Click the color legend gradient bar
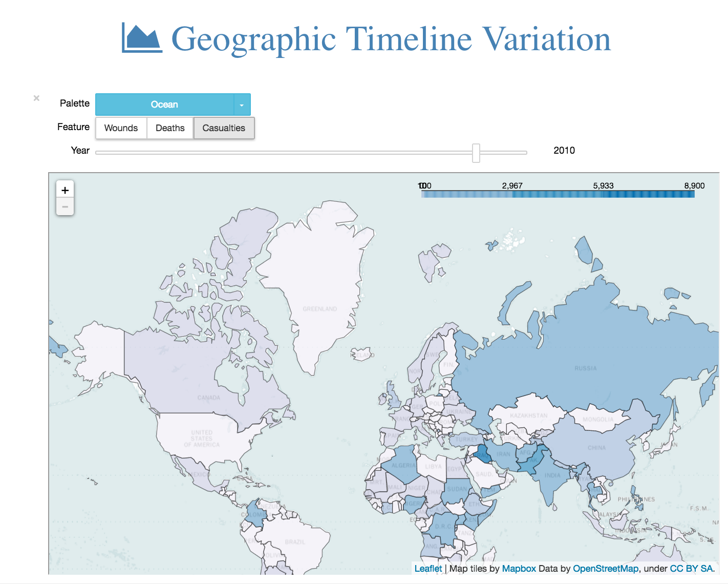Screen dimensions: 728x584 tap(558, 194)
